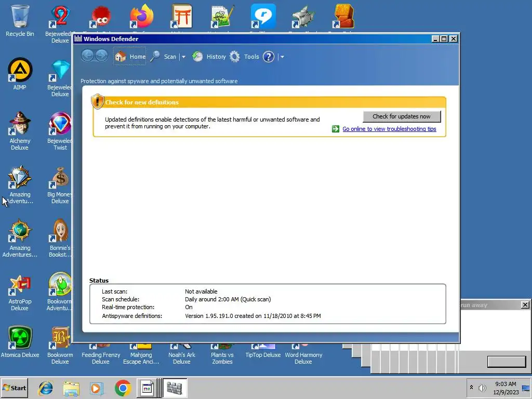The image size is (532, 399).
Task: Click the Noah's Ark Deluxe desktop label
Action: click(x=181, y=358)
